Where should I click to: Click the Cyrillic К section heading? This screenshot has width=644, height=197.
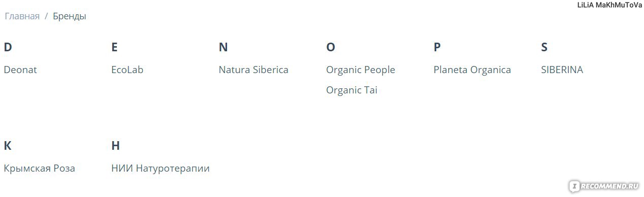[x=7, y=146]
